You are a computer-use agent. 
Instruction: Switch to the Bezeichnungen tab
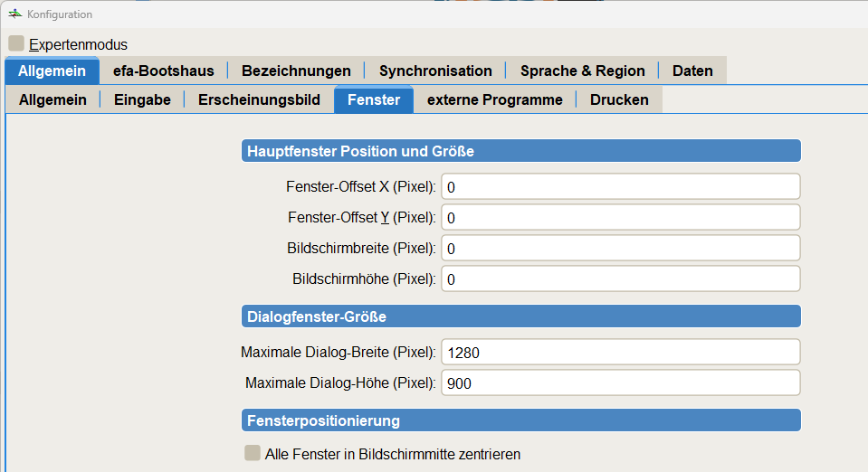tap(296, 71)
